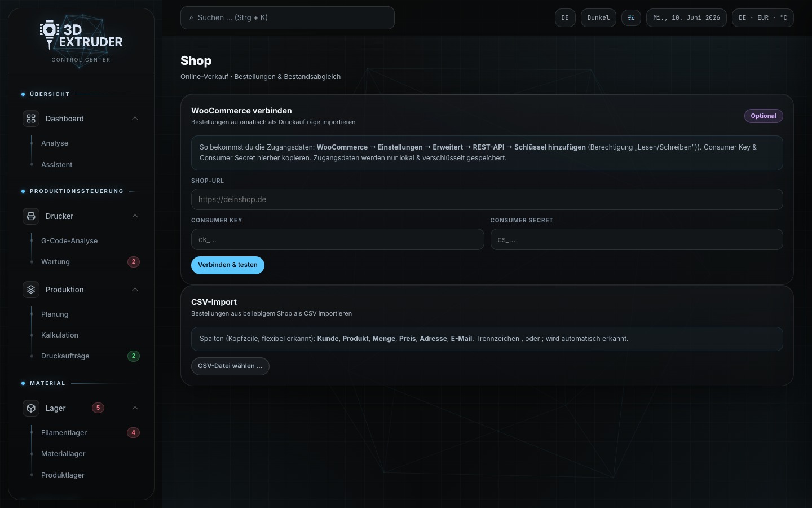Click the Lager box icon
The width and height of the screenshot is (812, 508).
coord(31,408)
